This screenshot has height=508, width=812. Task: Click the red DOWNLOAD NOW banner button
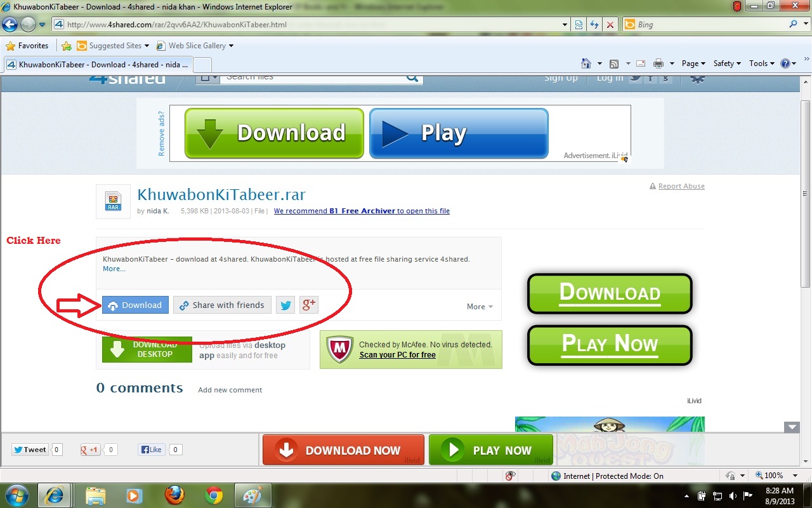pyautogui.click(x=343, y=450)
